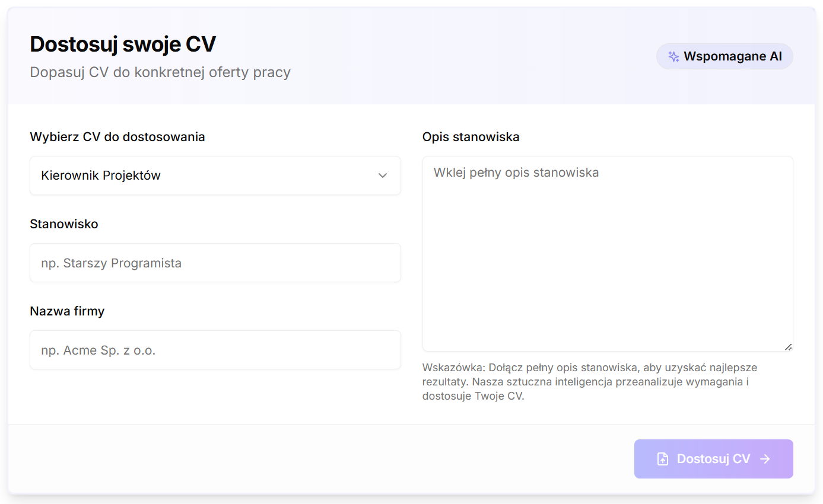Click the Opis stanowiska text area

[x=608, y=253]
